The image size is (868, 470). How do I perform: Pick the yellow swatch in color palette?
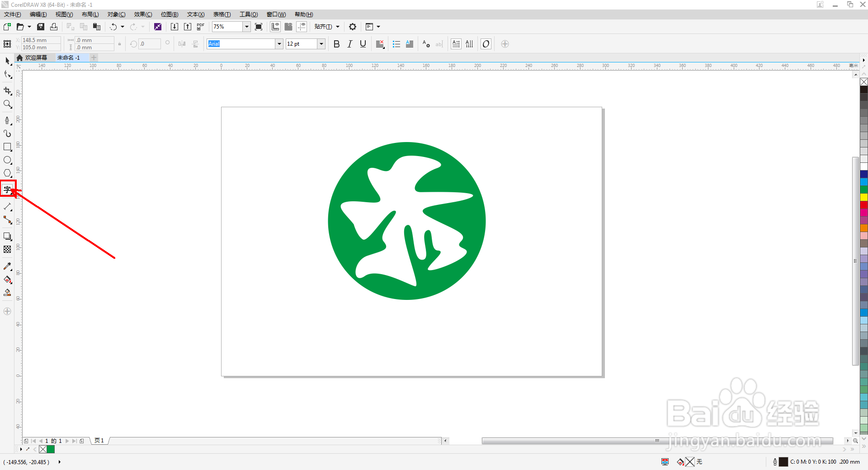click(863, 197)
